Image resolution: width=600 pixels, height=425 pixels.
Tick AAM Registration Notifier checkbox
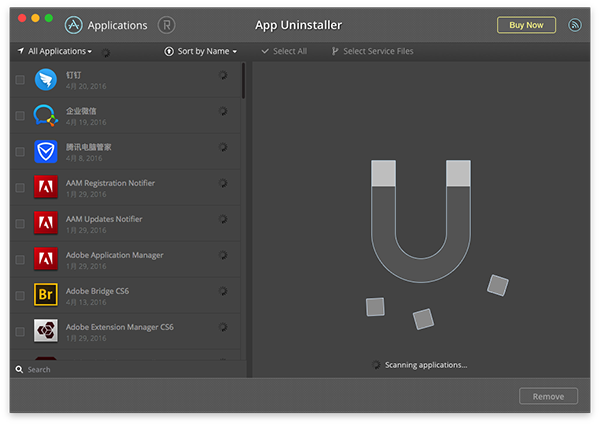[20, 188]
